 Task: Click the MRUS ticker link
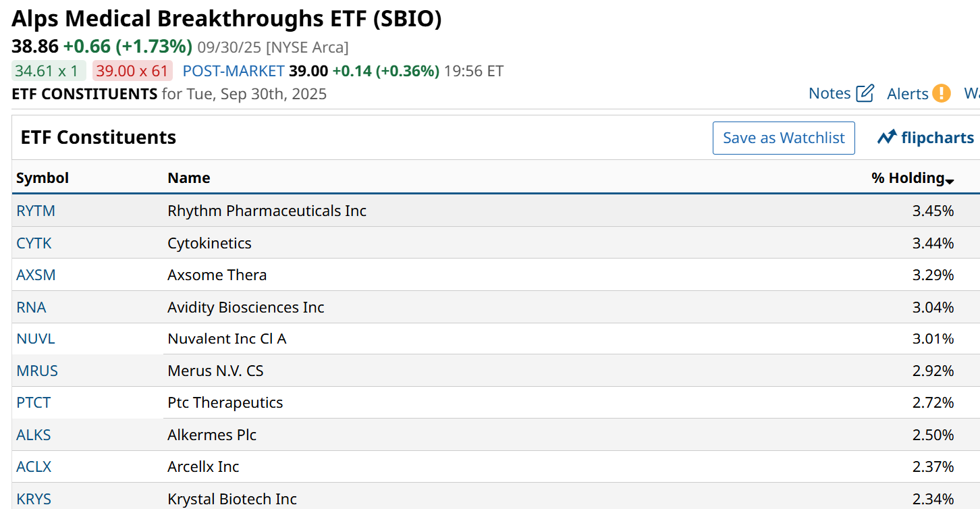coord(37,371)
